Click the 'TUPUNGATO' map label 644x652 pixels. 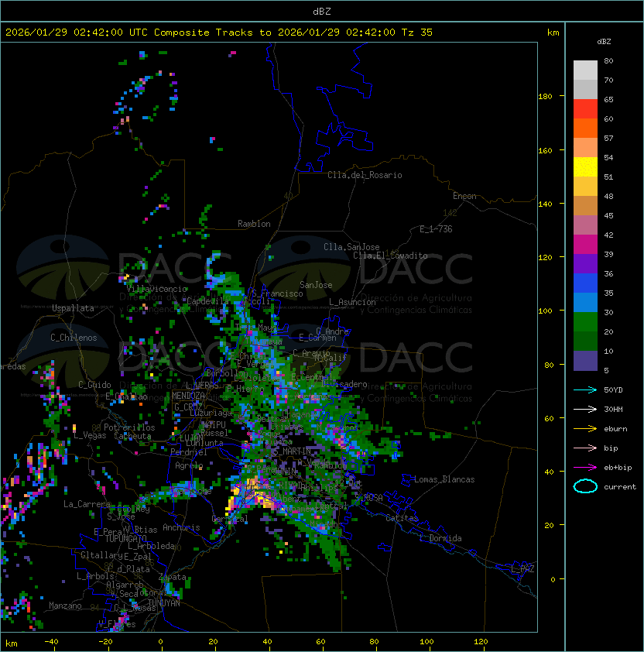click(x=125, y=539)
